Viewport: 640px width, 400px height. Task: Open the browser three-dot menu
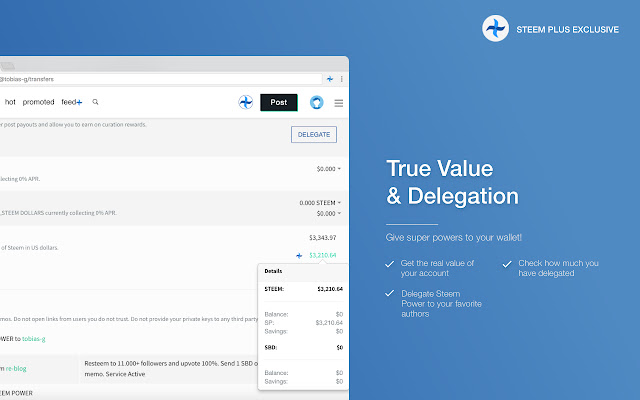pyautogui.click(x=342, y=79)
